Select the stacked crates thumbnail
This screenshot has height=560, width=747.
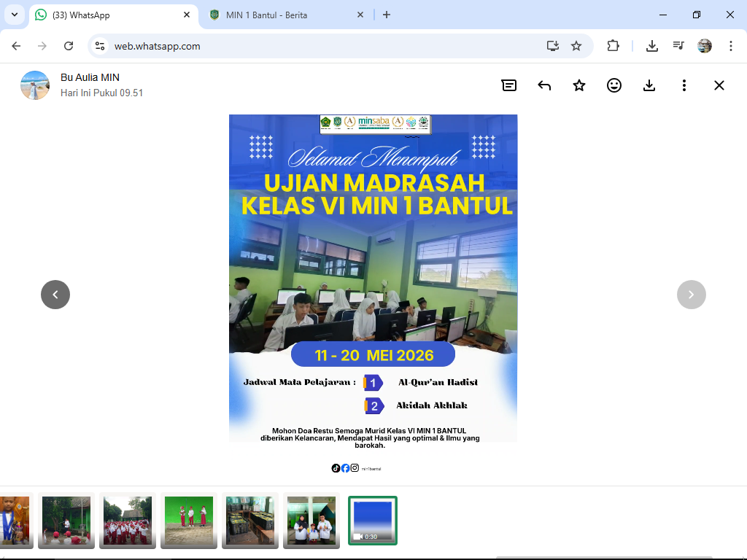click(x=250, y=521)
